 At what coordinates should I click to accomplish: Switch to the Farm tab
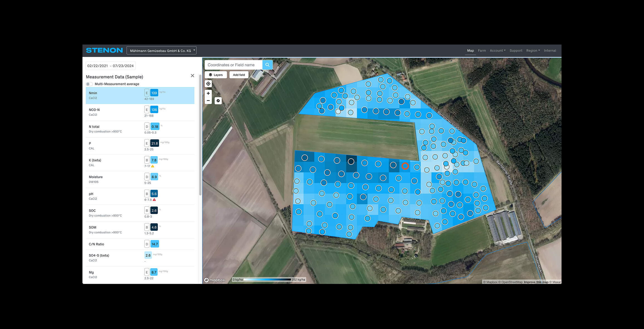click(482, 50)
